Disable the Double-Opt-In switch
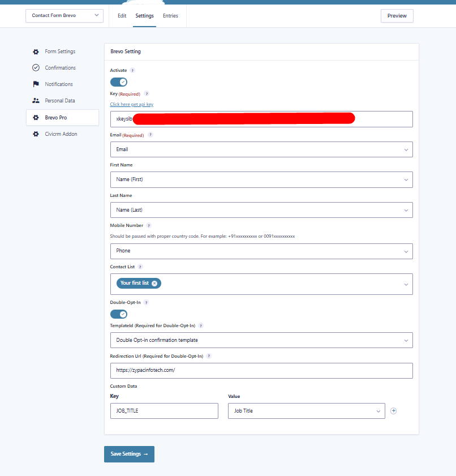Screen dimensions: 456x476 (119, 314)
